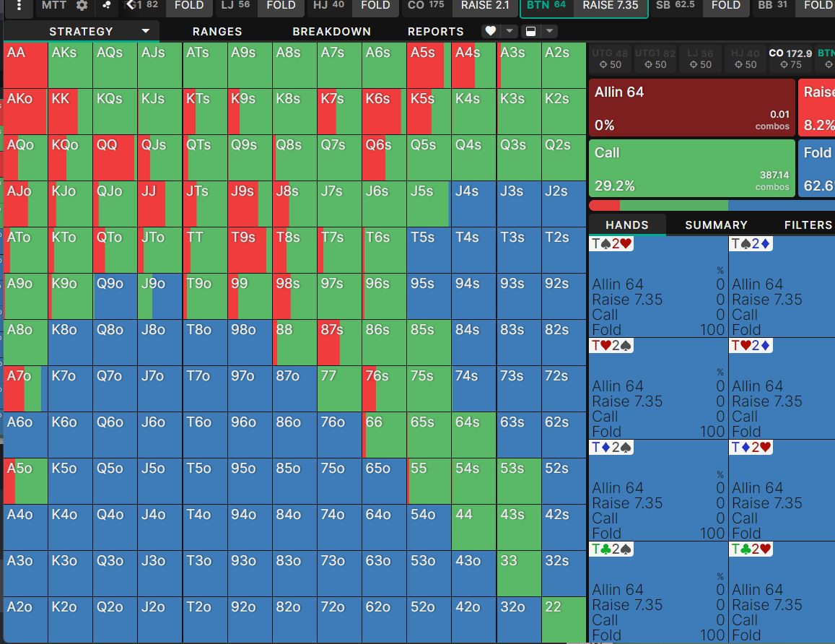835x644 pixels.
Task: Click the green Call 29.2% action box
Action: point(691,168)
